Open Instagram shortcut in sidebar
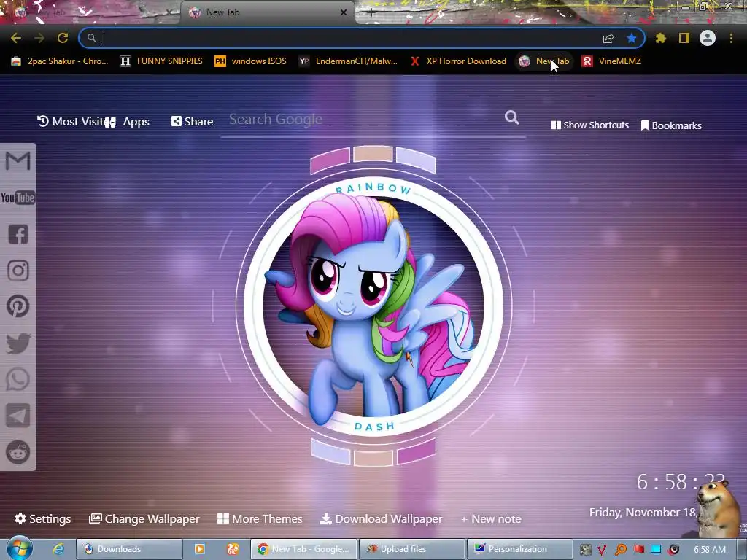The image size is (747, 560). [x=18, y=271]
